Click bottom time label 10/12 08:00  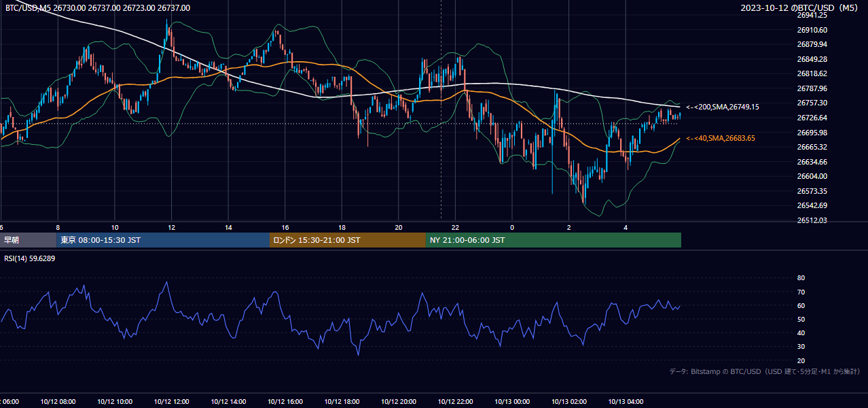pos(58,402)
